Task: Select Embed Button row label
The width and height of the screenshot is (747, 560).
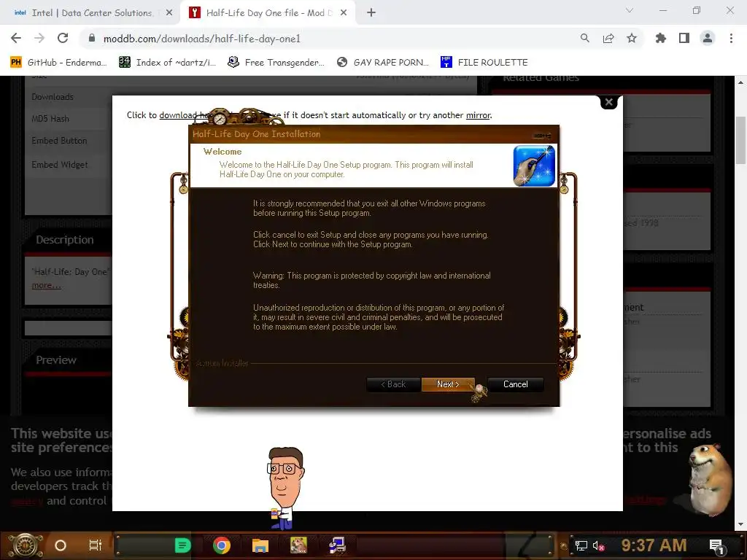Action: [x=59, y=141]
